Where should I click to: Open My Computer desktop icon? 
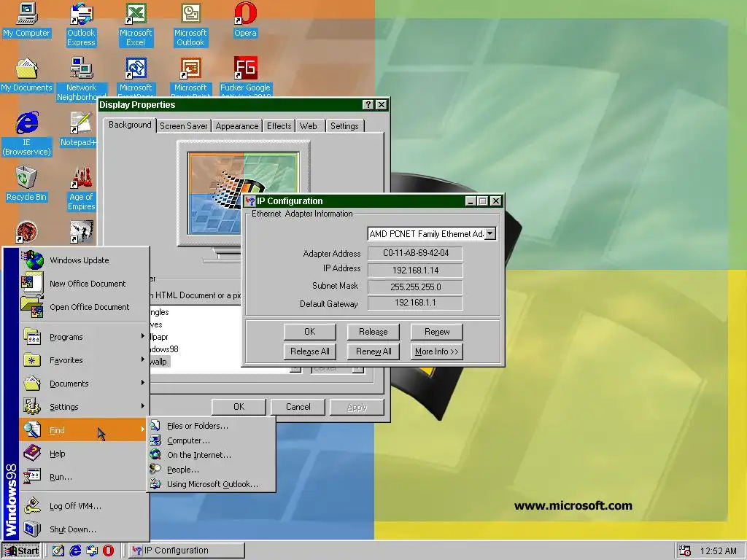[26, 20]
